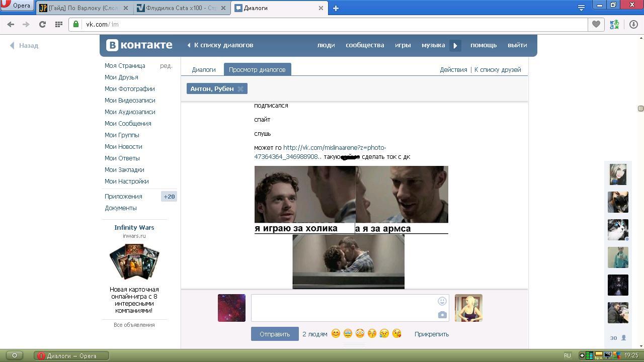Insert the kissing closed-eyes emoji
The width and height of the screenshot is (644, 362).
coord(372,333)
